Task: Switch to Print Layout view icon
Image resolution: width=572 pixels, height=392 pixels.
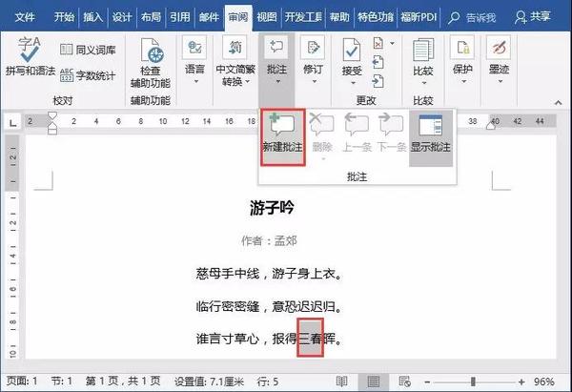Action: click(373, 382)
